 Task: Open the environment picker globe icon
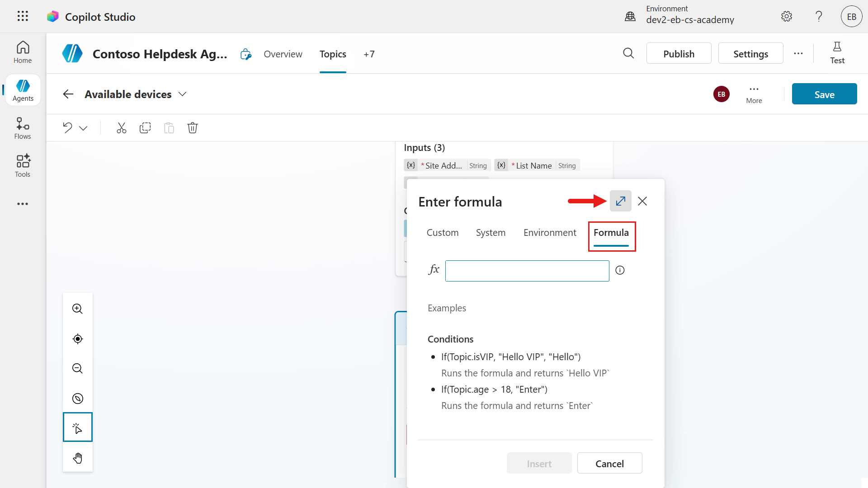(x=630, y=17)
